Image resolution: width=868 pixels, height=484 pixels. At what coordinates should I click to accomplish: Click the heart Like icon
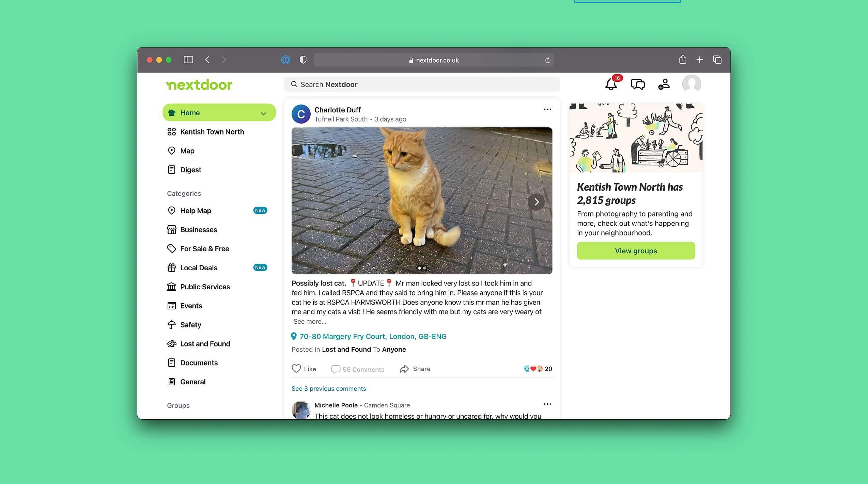[x=296, y=369]
